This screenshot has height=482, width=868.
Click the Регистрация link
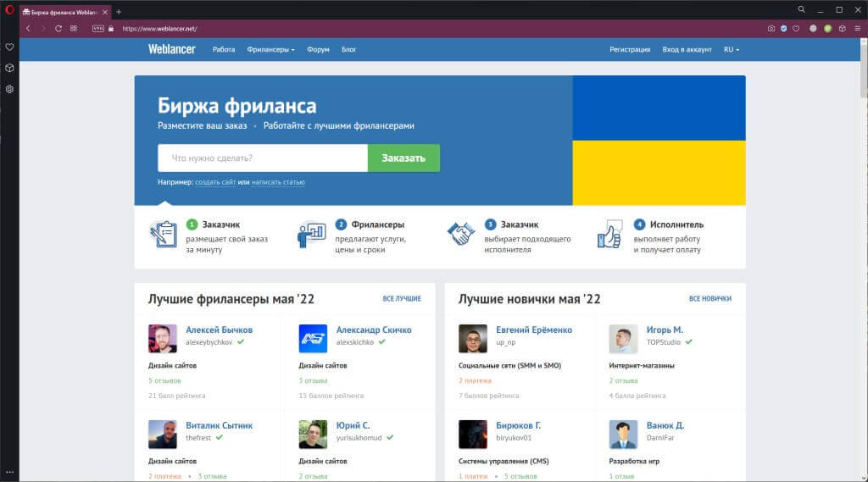pos(630,49)
